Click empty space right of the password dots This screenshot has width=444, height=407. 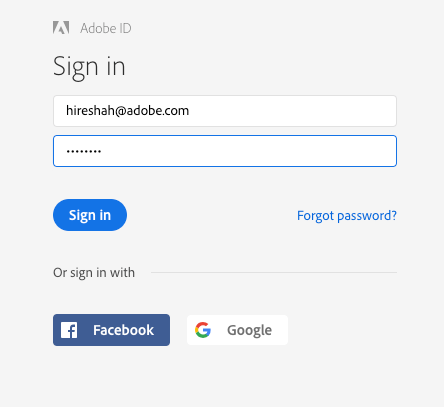(248, 151)
